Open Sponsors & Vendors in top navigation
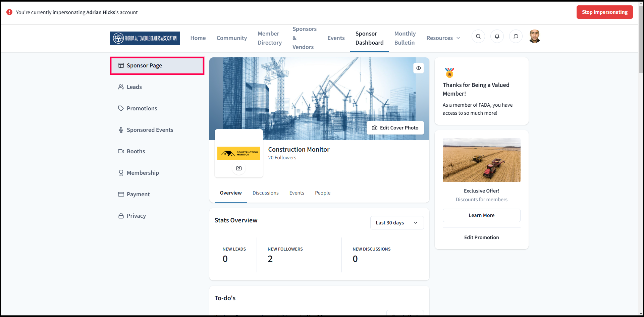The width and height of the screenshot is (644, 317). coord(304,38)
